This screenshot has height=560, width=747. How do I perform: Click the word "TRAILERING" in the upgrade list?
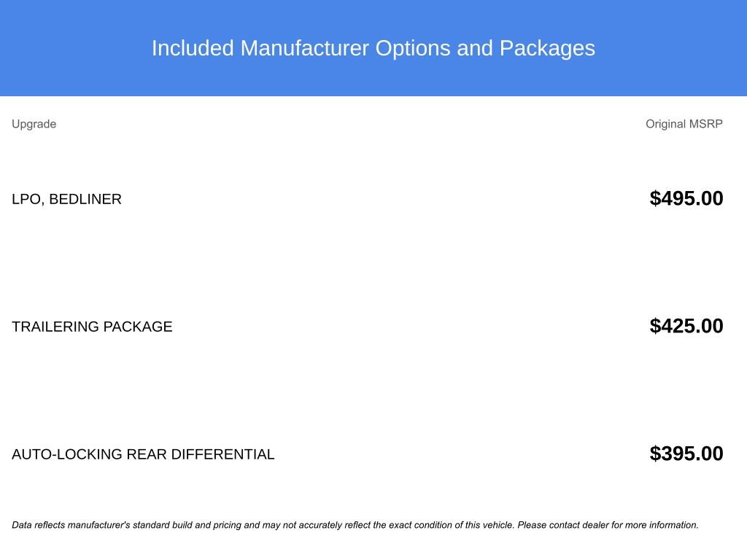[55, 327]
